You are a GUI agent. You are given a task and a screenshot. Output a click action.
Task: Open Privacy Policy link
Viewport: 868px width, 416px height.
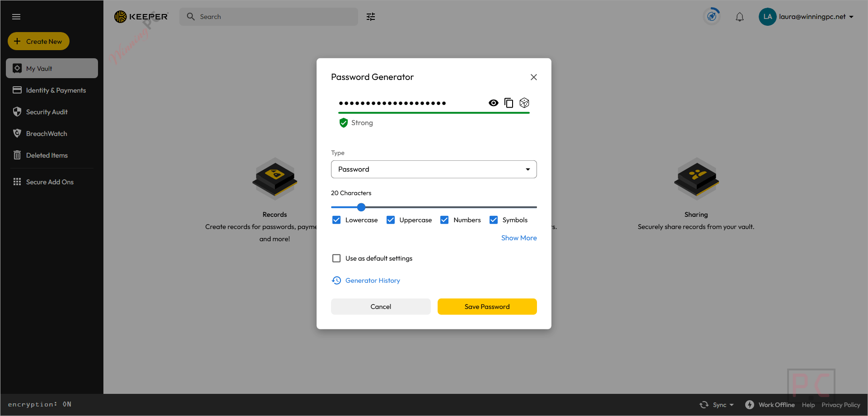[x=841, y=405]
